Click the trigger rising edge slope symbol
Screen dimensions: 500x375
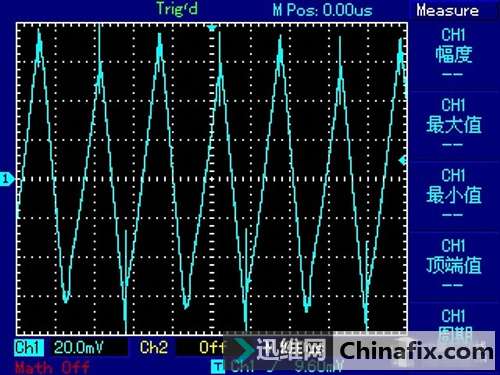tap(270, 367)
